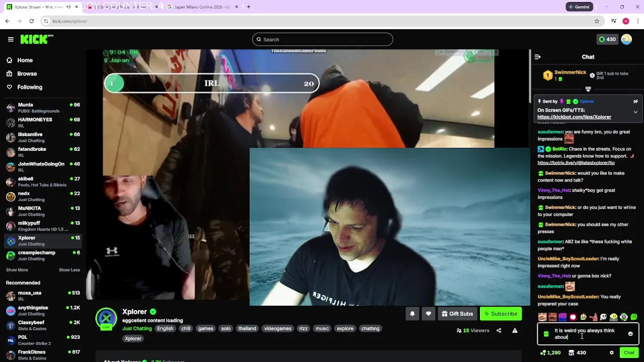Insert the green Kick logo emote
Viewport: 644px width, 362px height.
tap(634, 317)
